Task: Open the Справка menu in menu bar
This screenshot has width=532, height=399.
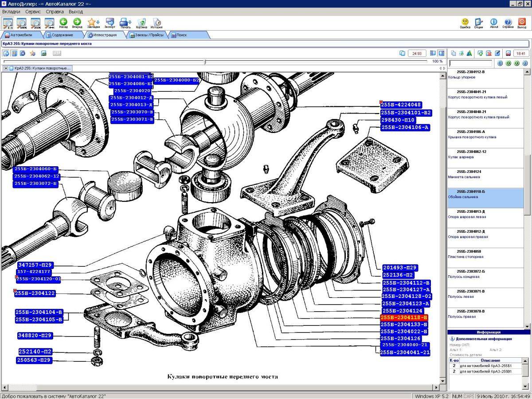Action: tap(55, 12)
